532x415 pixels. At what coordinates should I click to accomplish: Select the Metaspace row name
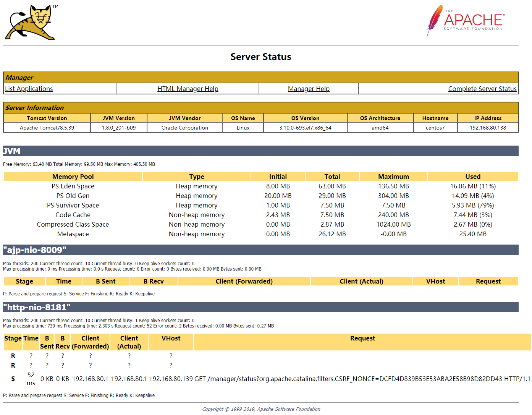pos(73,234)
